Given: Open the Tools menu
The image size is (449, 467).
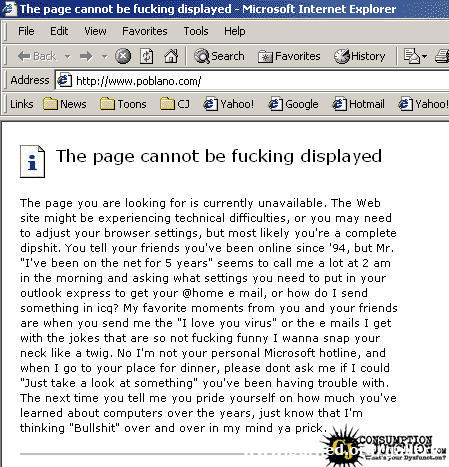Looking at the screenshot, I should 196,31.
